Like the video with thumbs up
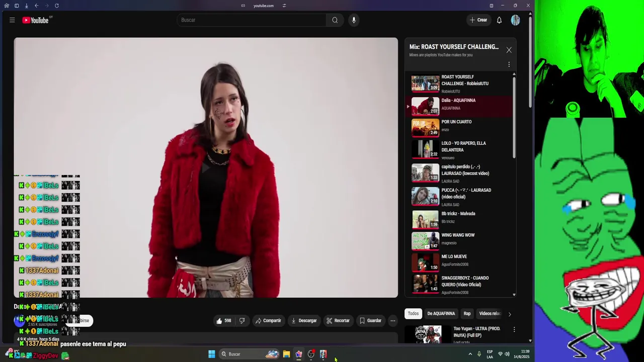The height and width of the screenshot is (362, 644). click(223, 321)
